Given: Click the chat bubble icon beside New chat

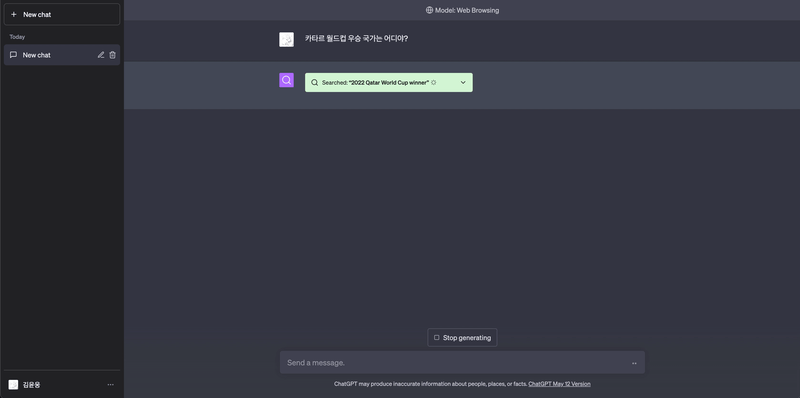Looking at the screenshot, I should pyautogui.click(x=14, y=55).
